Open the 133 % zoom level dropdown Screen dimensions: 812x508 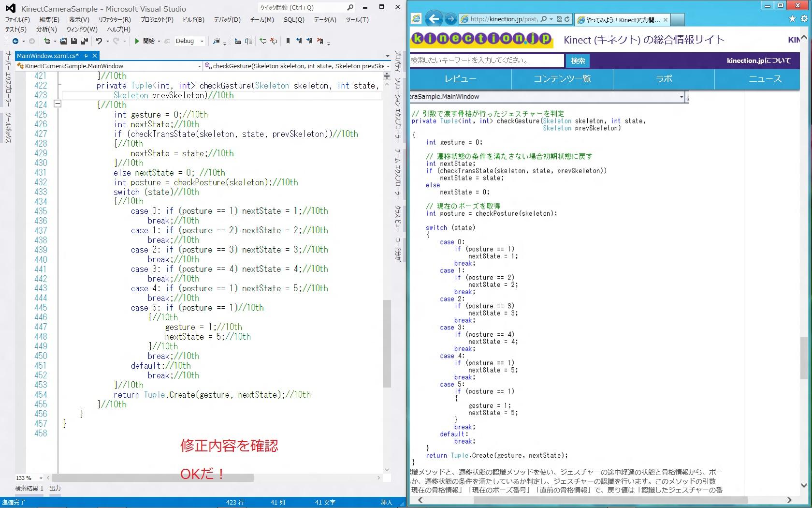41,478
